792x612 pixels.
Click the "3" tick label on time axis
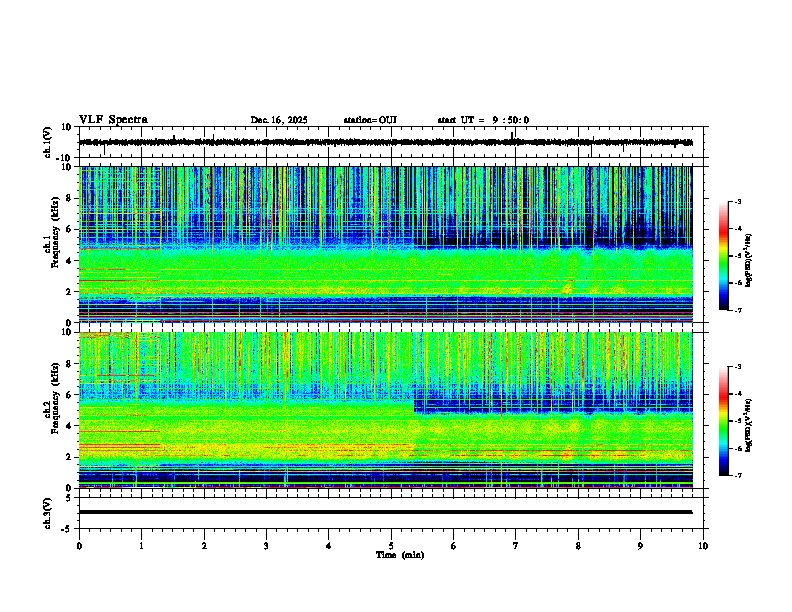tap(266, 546)
